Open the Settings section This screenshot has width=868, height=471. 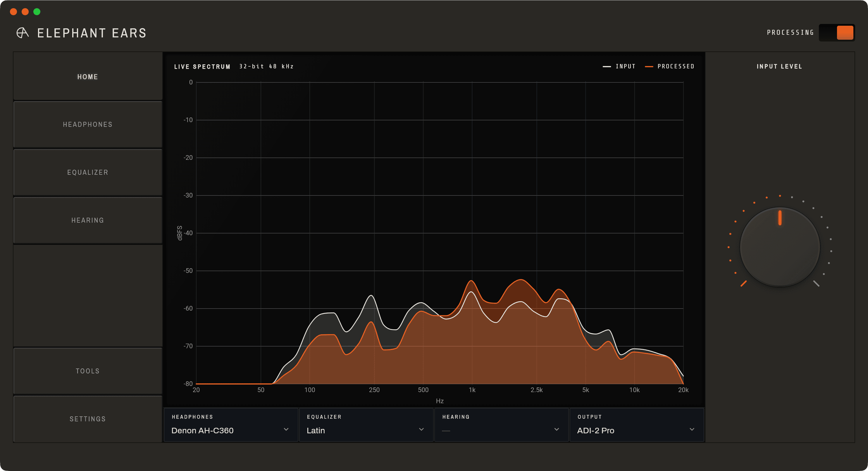88,419
